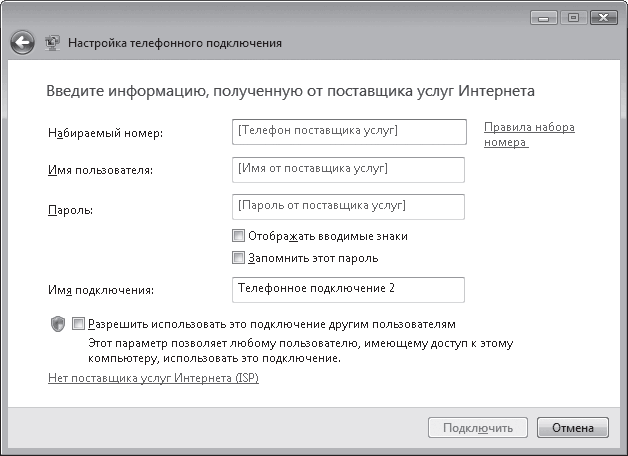Toggle 'Разрешить использовать это подключение' checkbox
Image resolution: width=628 pixels, height=456 pixels.
[79, 325]
